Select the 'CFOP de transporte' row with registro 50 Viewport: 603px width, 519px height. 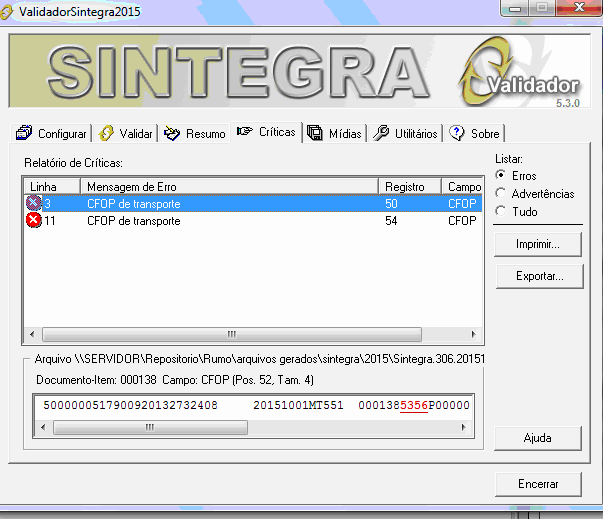pos(253,203)
